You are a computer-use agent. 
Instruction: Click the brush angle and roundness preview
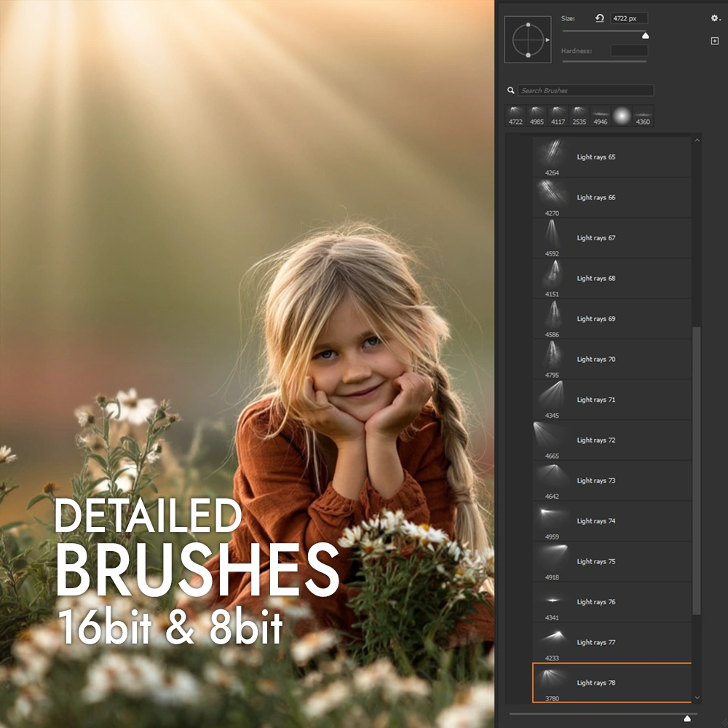click(x=528, y=39)
